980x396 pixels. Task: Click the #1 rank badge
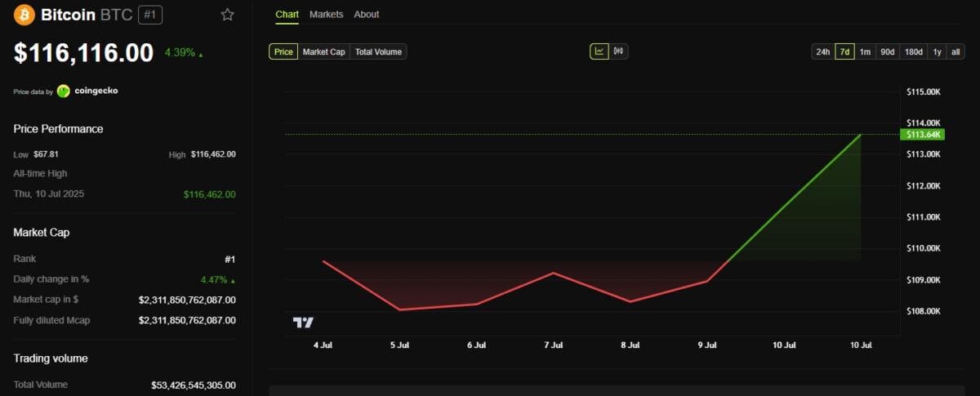tap(149, 15)
